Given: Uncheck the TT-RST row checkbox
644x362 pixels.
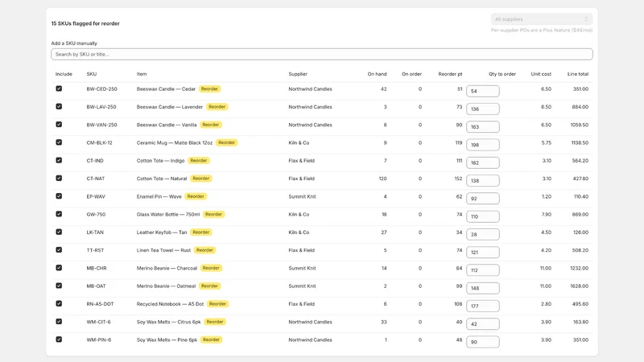Looking at the screenshot, I should point(59,250).
